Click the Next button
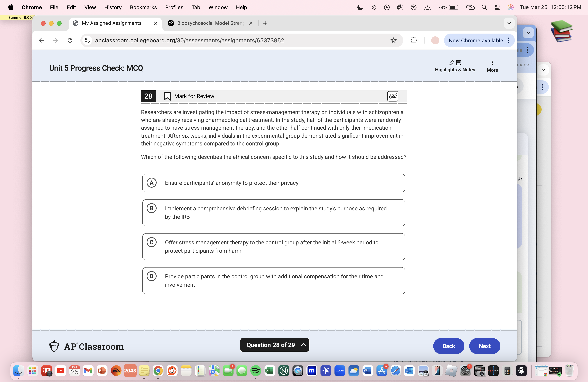Image resolution: width=588 pixels, height=382 pixels. tap(484, 346)
